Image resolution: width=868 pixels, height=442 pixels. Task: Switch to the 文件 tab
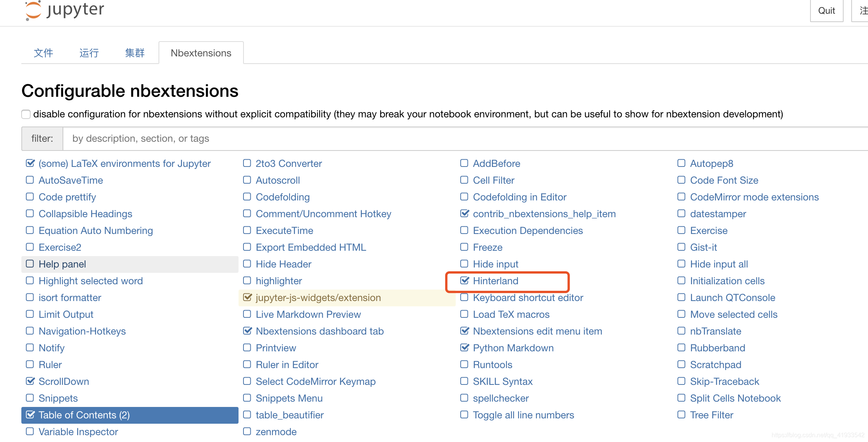(43, 53)
